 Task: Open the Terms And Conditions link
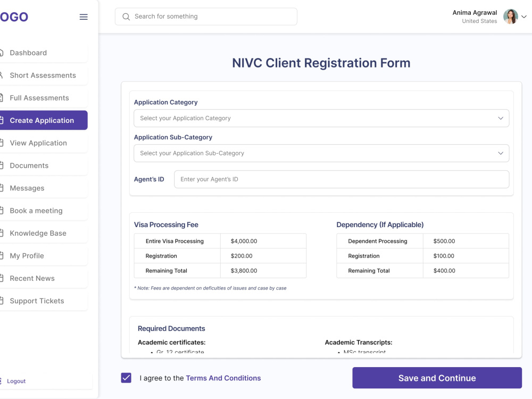click(x=223, y=378)
